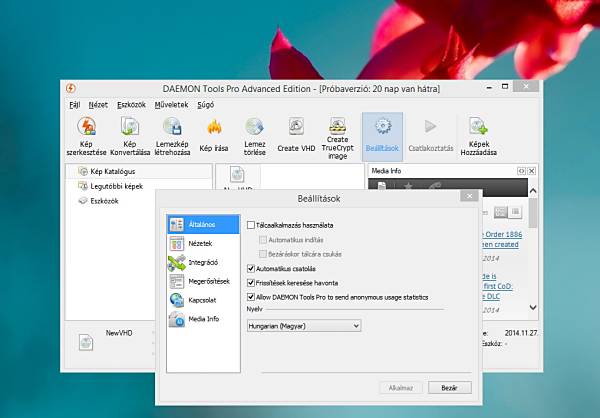600x418 pixels.
Task: Start Create TrueCrypt image tool
Action: pyautogui.click(x=338, y=138)
